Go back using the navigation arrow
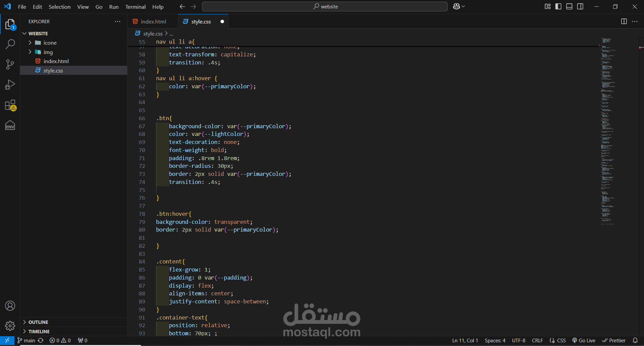 (x=182, y=6)
